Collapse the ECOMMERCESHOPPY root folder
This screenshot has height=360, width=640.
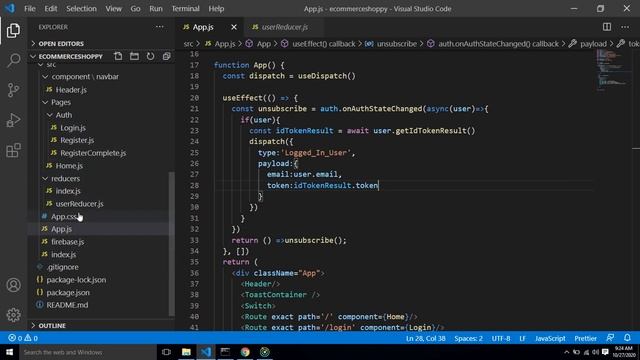click(69, 56)
